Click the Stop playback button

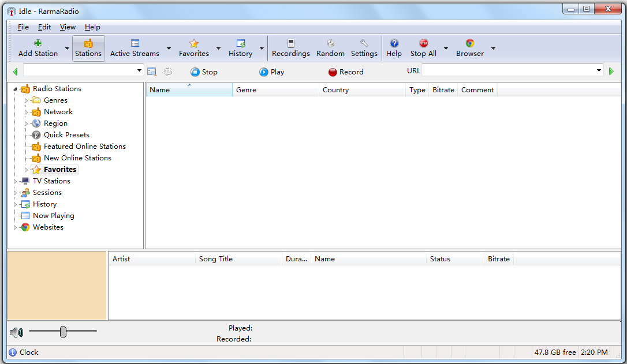(x=204, y=72)
